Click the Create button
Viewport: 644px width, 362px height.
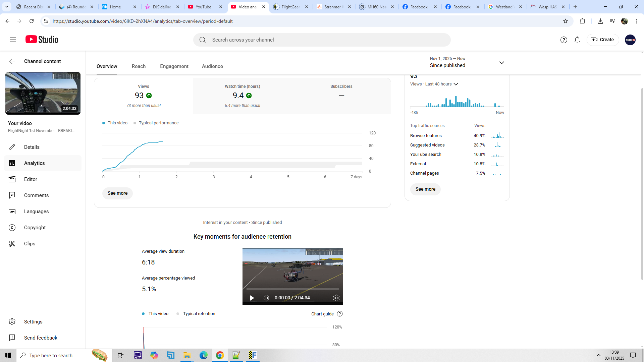(x=602, y=40)
